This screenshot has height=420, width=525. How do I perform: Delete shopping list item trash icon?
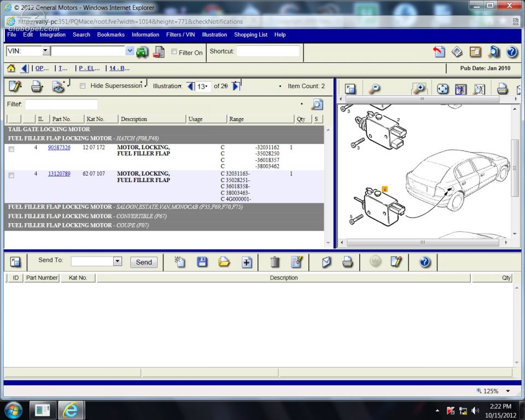275,261
